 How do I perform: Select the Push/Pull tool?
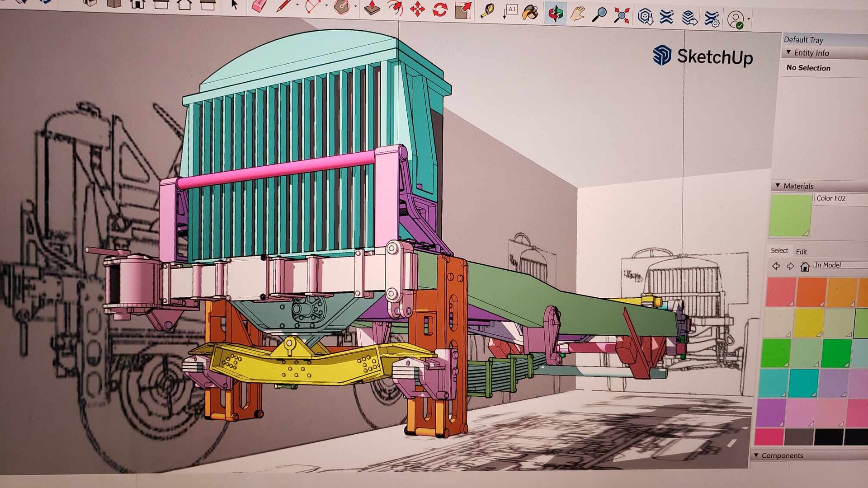click(371, 8)
